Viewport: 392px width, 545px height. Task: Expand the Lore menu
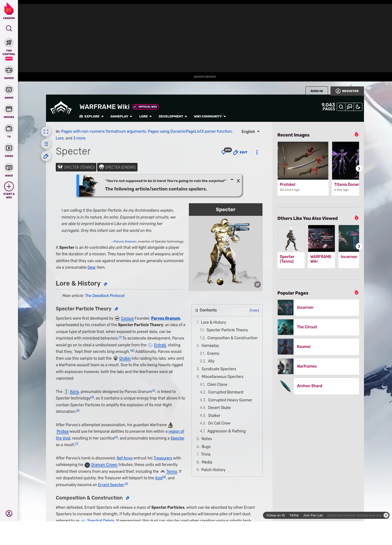pyautogui.click(x=145, y=116)
